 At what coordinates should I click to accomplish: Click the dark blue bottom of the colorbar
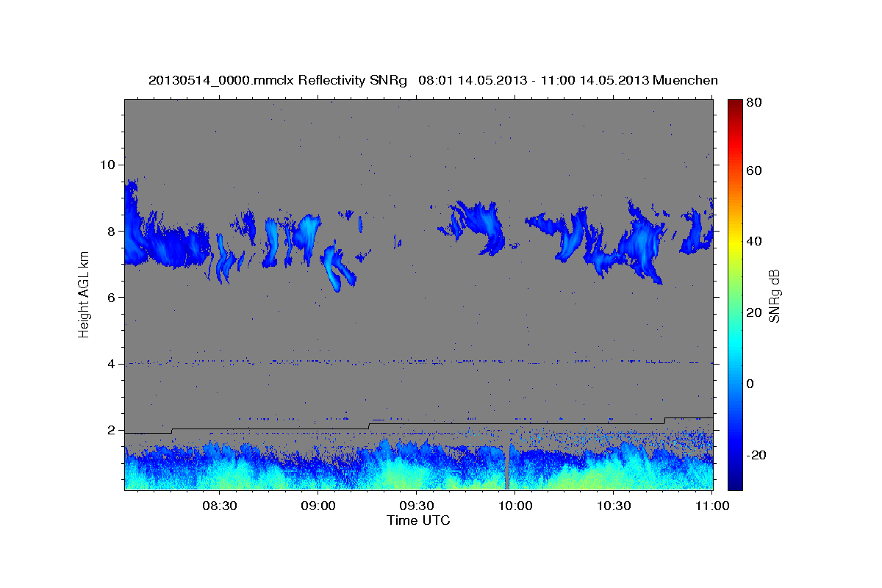coord(735,481)
